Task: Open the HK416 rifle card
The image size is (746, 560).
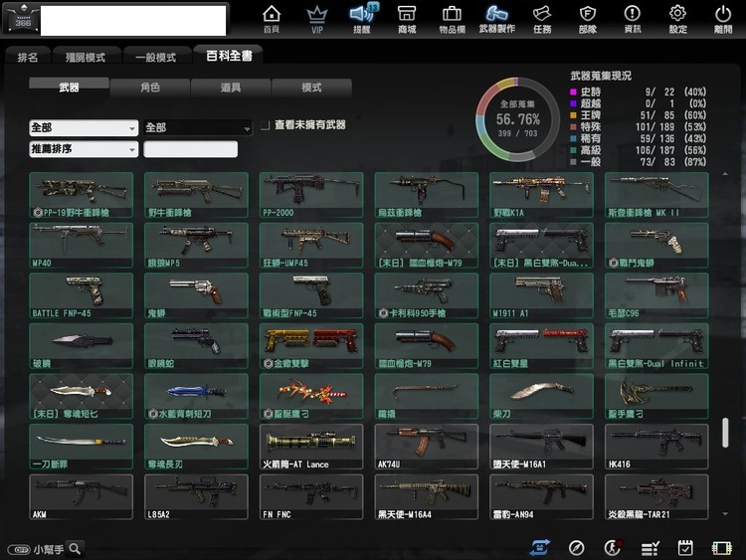Action: click(x=656, y=447)
